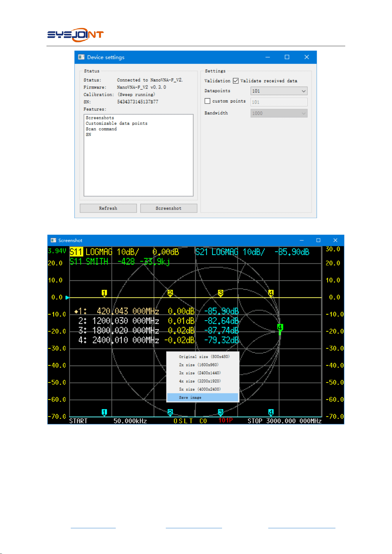The height and width of the screenshot is (554, 392).
Task: Select cyan marker 4 at bottom axis
Action: click(271, 413)
